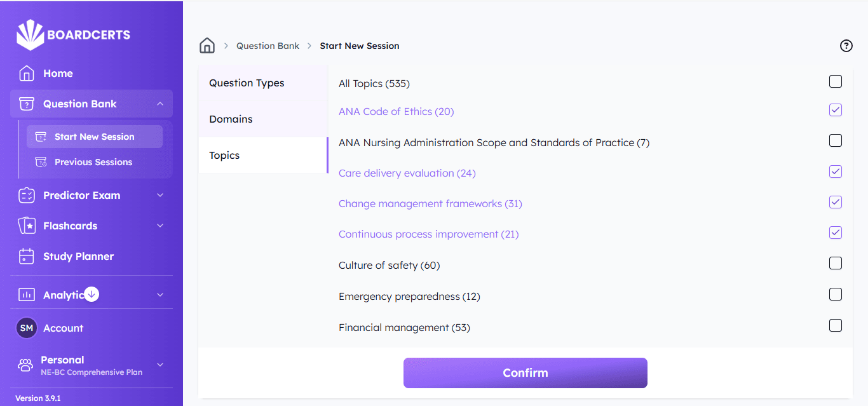Open the Study Planner calendar icon

(x=27, y=256)
